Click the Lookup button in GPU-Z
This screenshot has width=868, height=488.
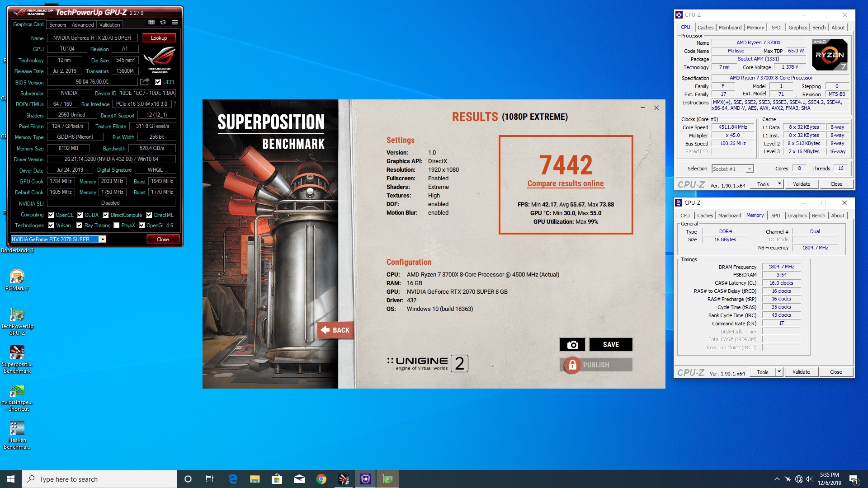pyautogui.click(x=159, y=38)
